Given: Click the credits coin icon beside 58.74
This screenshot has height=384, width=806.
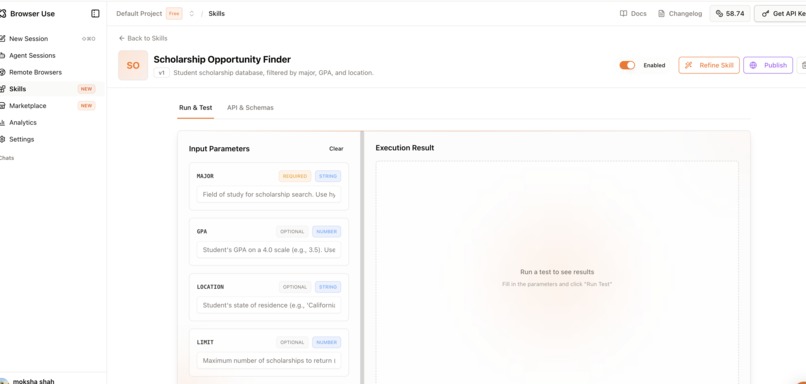Looking at the screenshot, I should (x=719, y=14).
